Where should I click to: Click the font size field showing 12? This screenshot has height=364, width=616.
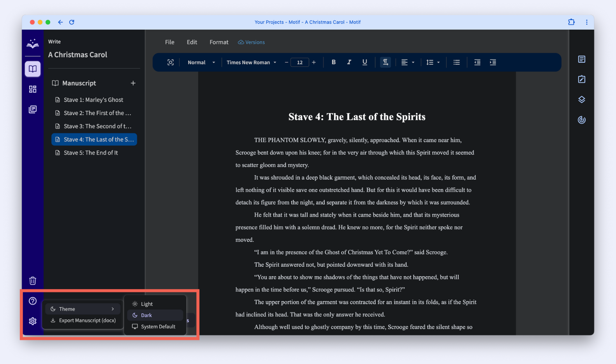300,62
